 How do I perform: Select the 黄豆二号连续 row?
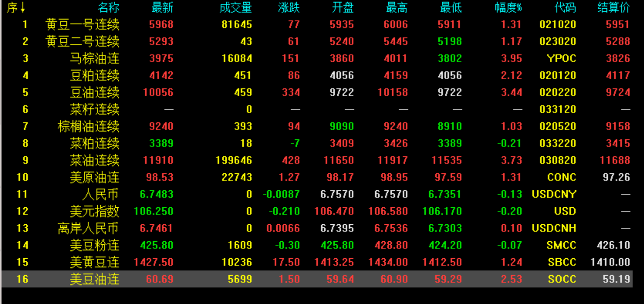point(317,41)
